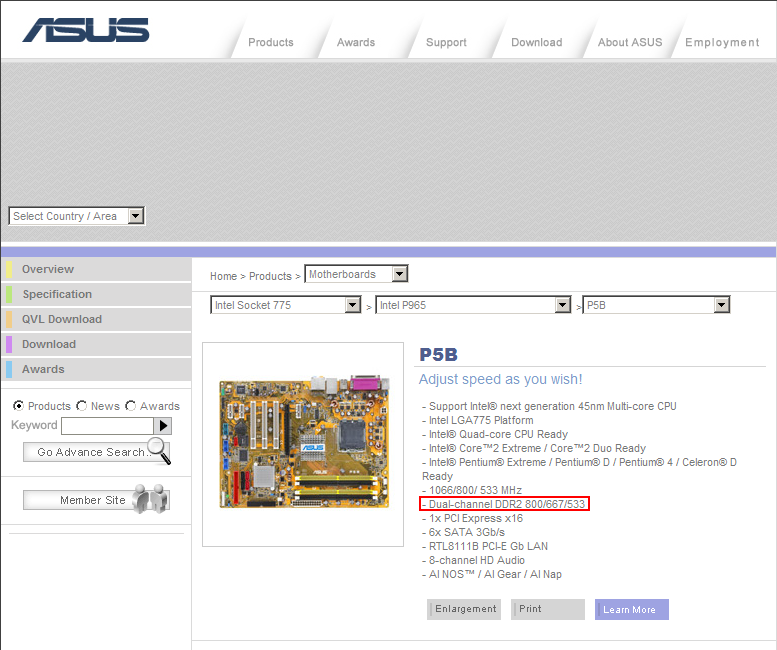Open the P5B model dropdown
777x650 pixels.
656,305
